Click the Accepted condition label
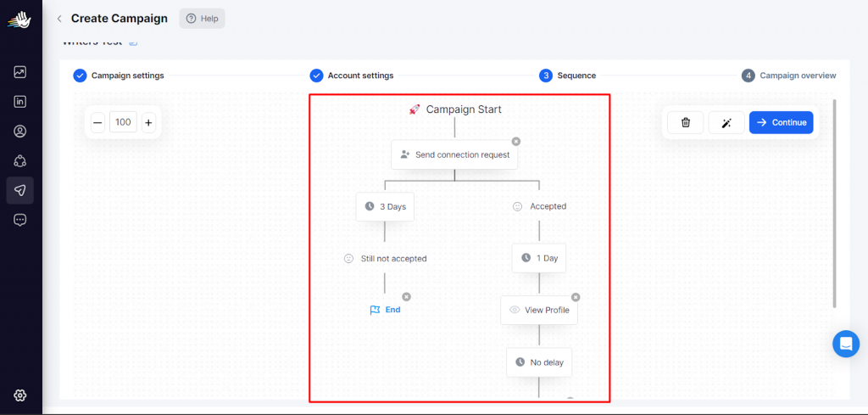This screenshot has width=868, height=415. click(548, 206)
